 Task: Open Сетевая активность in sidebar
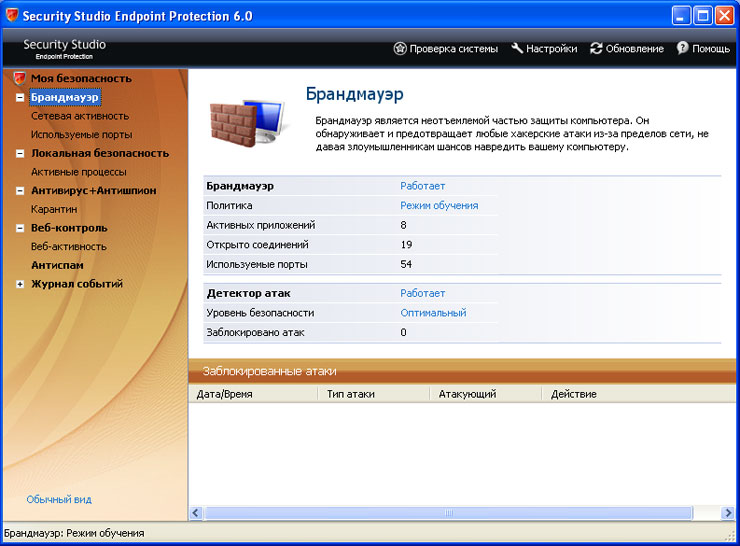(x=80, y=116)
